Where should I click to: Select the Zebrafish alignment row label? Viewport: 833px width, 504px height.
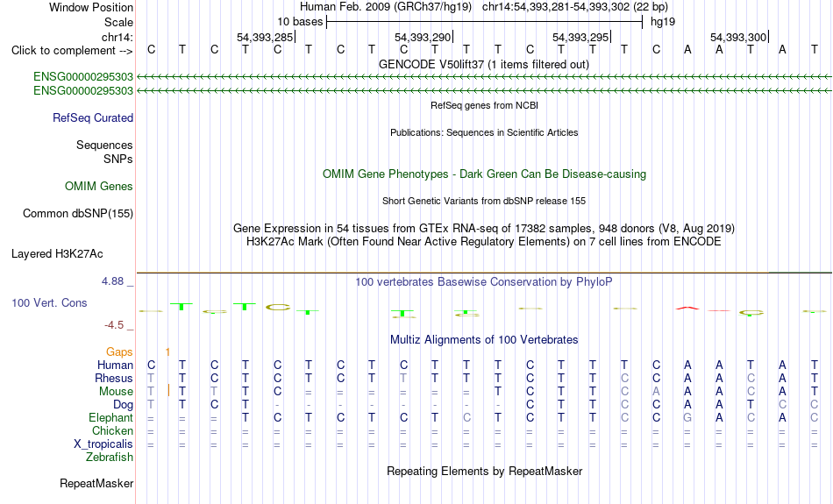pos(110,457)
